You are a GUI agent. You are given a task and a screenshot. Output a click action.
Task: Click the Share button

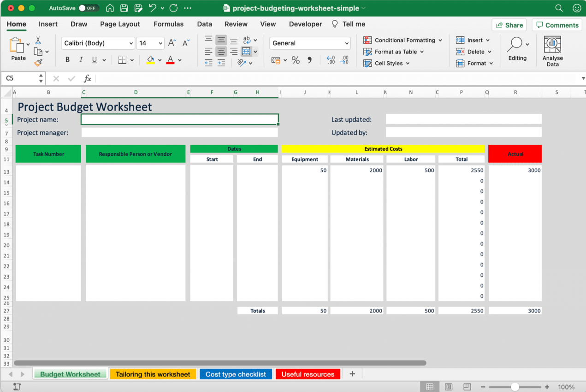[509, 25]
